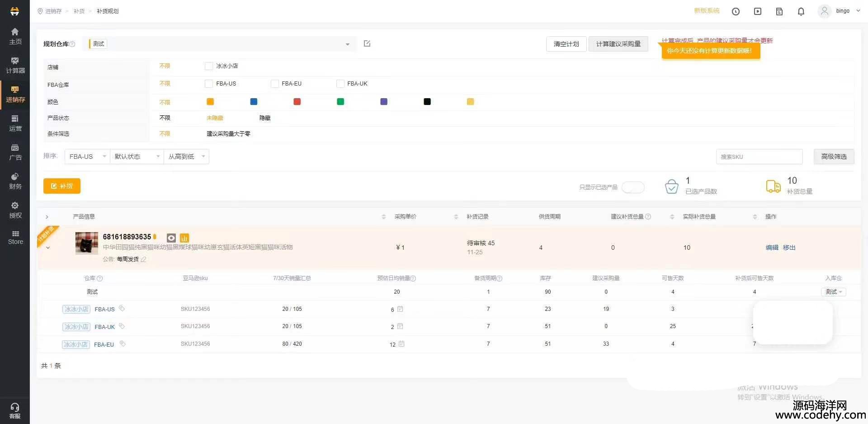
Task: Select 不限 under 店铺 filter
Action: pos(165,66)
